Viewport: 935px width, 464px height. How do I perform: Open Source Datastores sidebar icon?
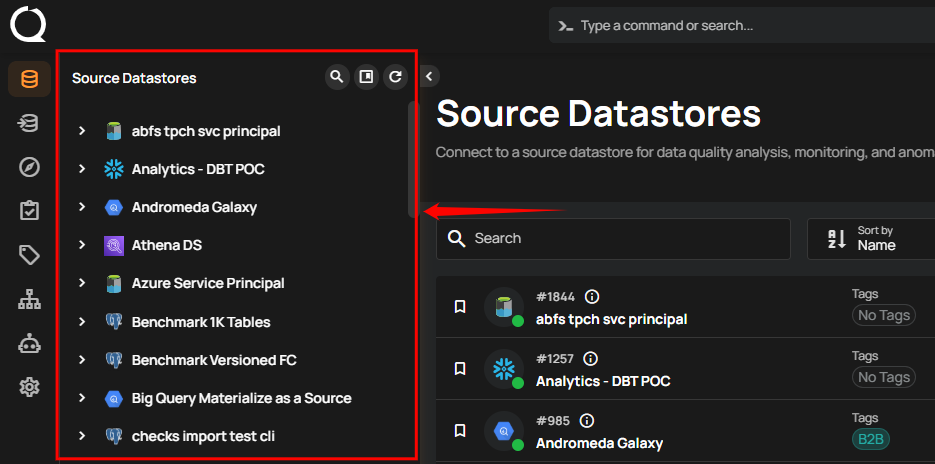point(29,79)
